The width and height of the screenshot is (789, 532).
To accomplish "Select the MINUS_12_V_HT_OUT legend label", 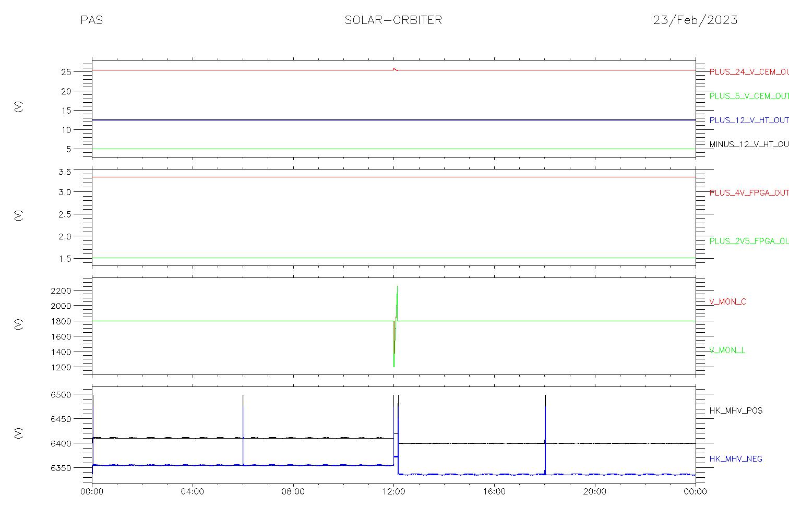I will coord(749,144).
